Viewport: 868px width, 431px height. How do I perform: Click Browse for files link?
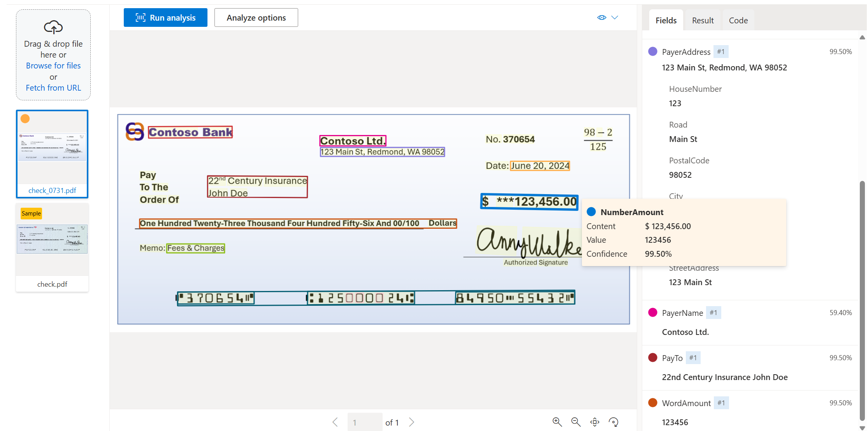pyautogui.click(x=54, y=65)
